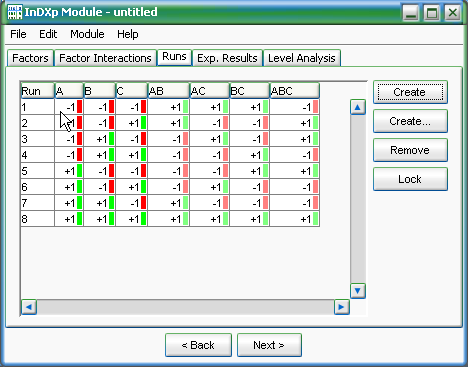Click the Create button without ellipsis
Screen dimensions: 468x367
410,92
